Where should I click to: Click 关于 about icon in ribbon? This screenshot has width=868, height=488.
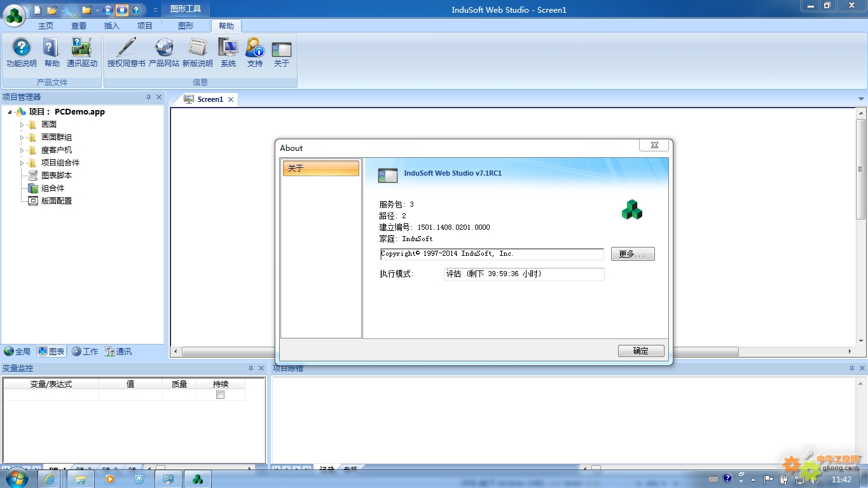coord(282,52)
